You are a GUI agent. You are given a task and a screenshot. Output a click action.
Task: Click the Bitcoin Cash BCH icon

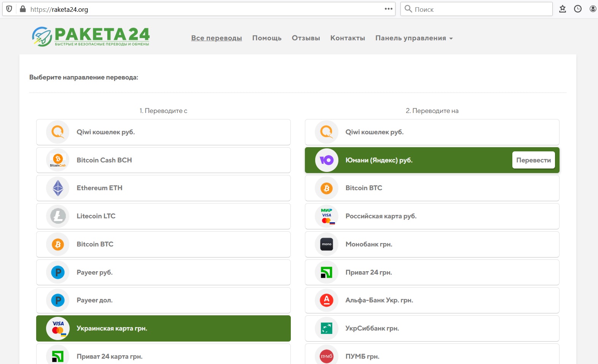tap(58, 160)
